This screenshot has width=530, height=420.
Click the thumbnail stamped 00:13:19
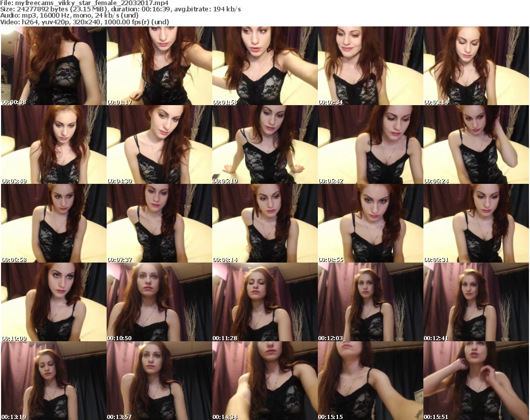point(54,381)
